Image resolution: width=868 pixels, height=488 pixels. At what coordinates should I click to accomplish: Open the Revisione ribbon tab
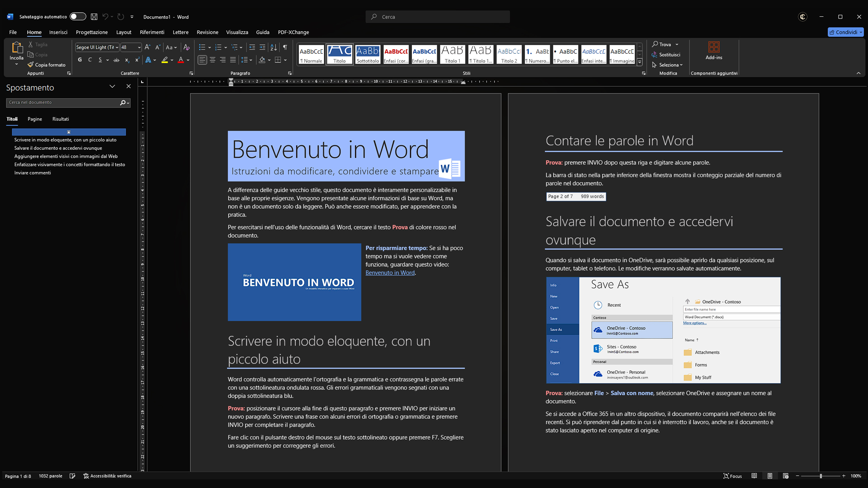[x=208, y=32]
